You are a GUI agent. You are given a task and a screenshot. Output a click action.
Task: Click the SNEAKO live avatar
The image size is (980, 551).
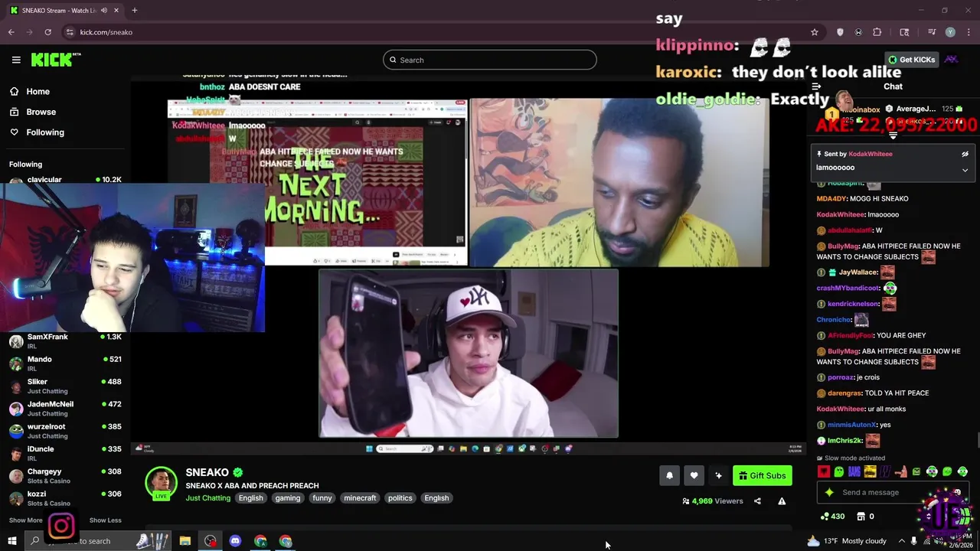click(x=161, y=483)
